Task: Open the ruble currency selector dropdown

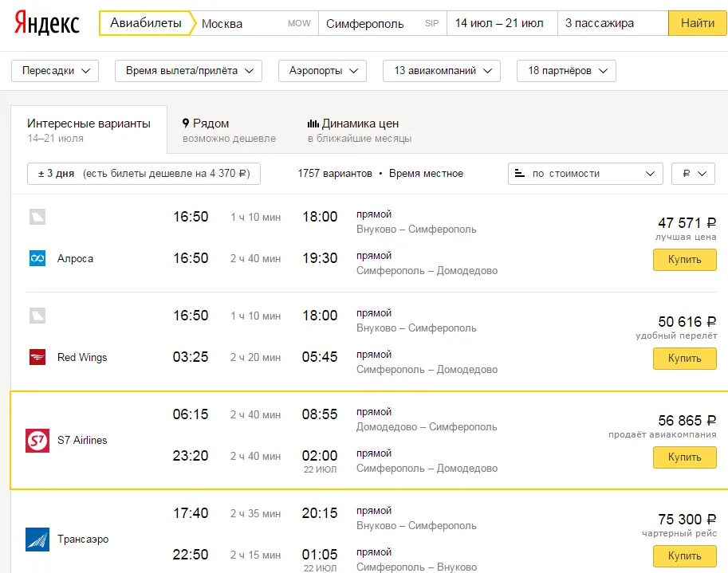Action: coord(693,174)
